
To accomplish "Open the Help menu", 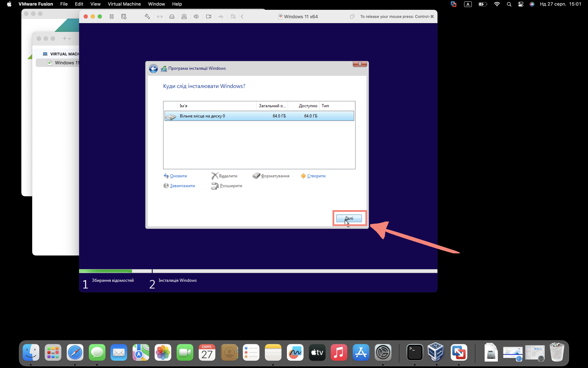I will coord(177,4).
